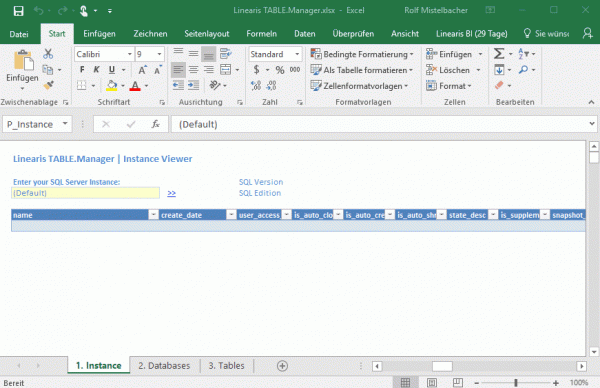Open Find and Select magnifier

523,70
